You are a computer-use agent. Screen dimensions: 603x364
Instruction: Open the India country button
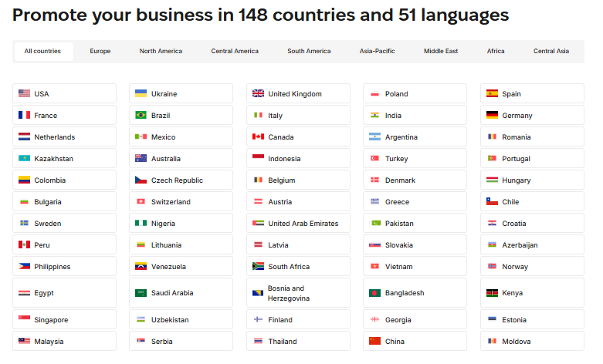coord(415,115)
